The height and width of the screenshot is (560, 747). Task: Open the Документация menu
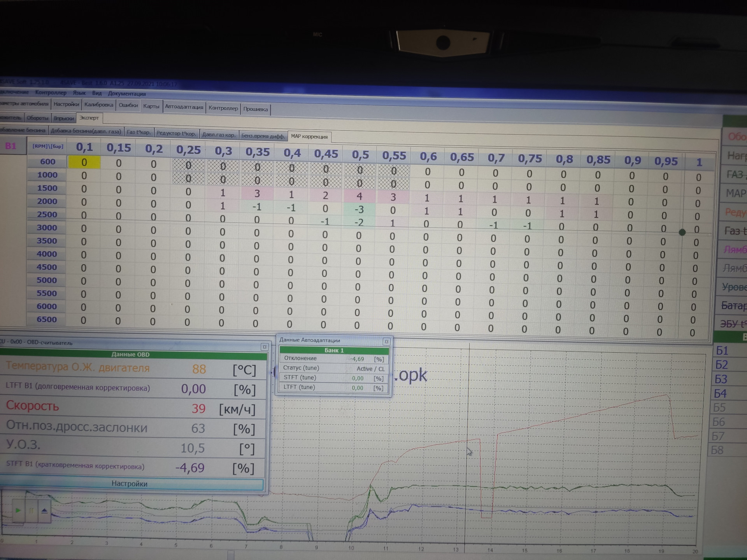click(x=127, y=94)
